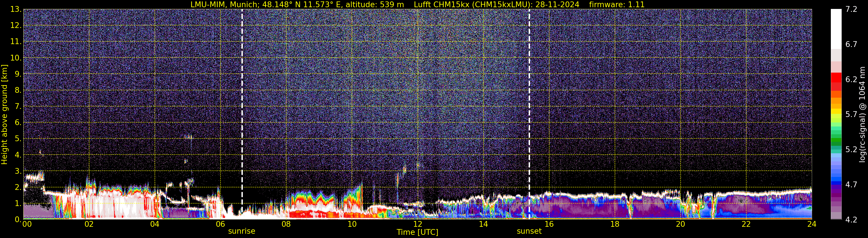This screenshot has width=868, height=238.
Task: Click the height axis tick label 13
Action: pos(16,10)
